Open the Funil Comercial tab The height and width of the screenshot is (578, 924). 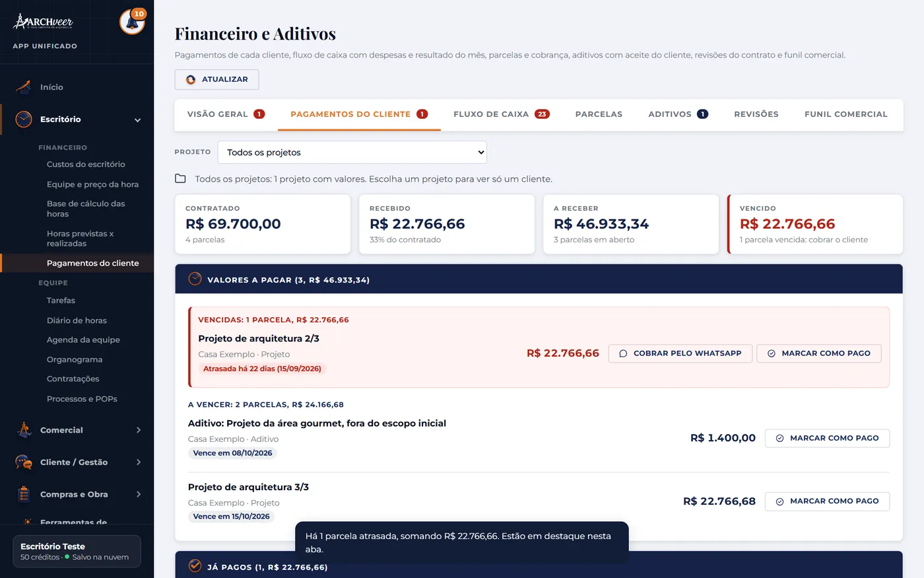tap(846, 114)
